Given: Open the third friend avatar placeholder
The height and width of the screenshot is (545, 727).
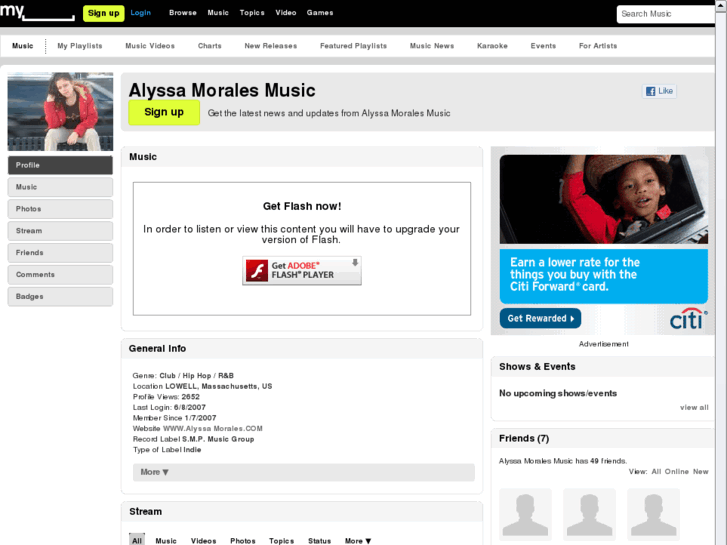Looking at the screenshot, I should click(653, 514).
